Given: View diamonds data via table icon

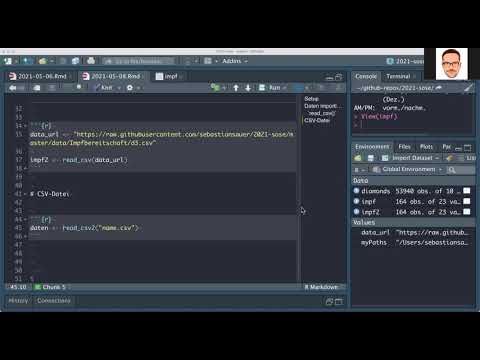Looking at the screenshot, I should 467,191.
